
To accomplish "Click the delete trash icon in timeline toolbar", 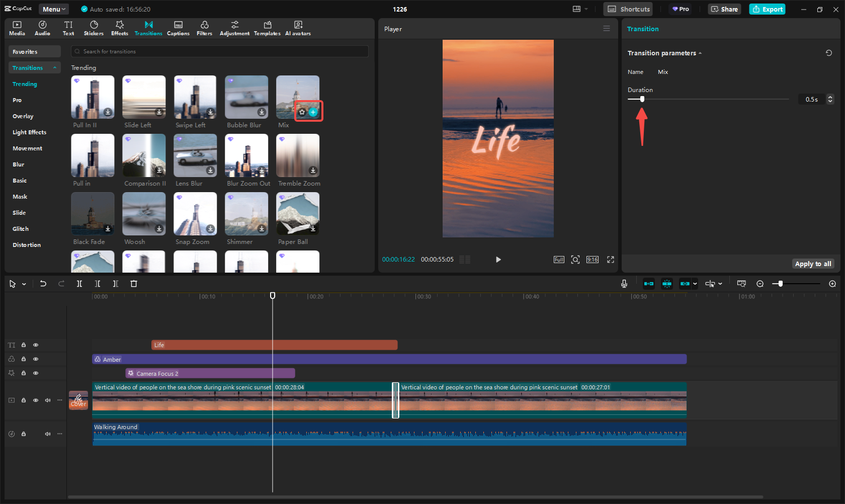I will click(134, 284).
